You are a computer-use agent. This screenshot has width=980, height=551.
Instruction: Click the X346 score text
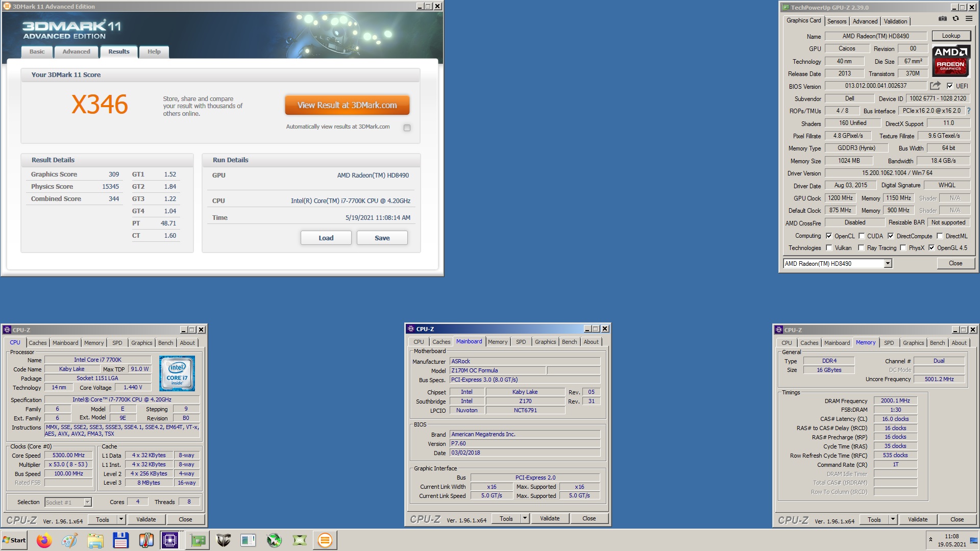pos(100,105)
